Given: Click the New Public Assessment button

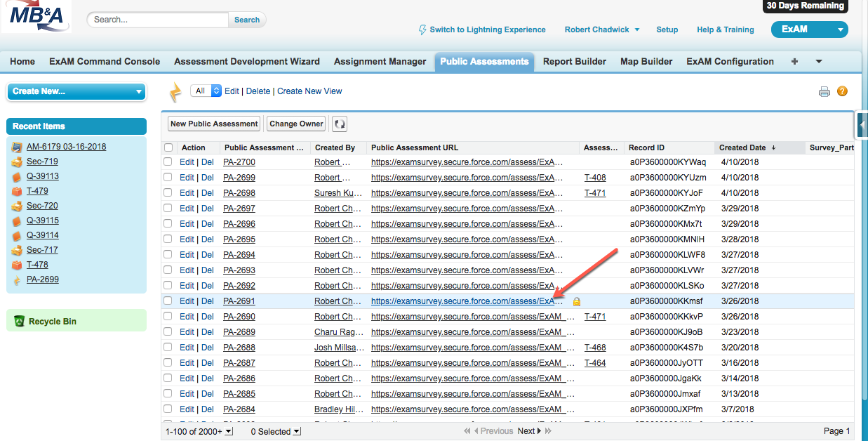Looking at the screenshot, I should (214, 124).
